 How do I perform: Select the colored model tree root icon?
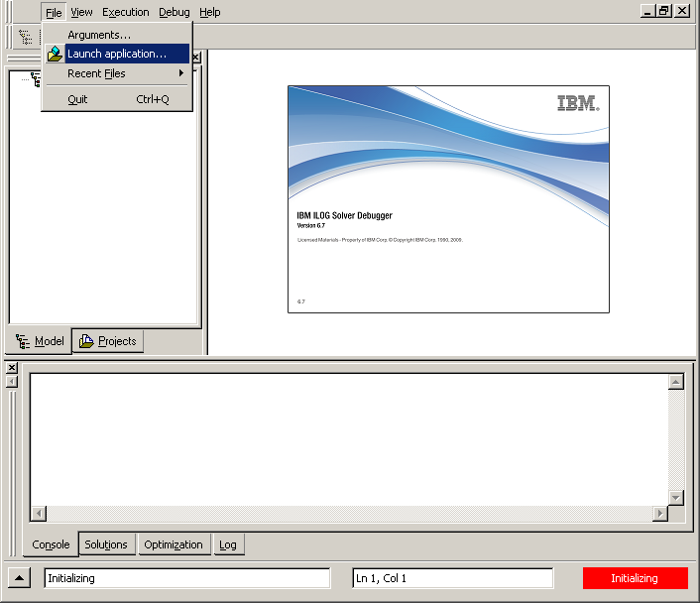point(36,79)
